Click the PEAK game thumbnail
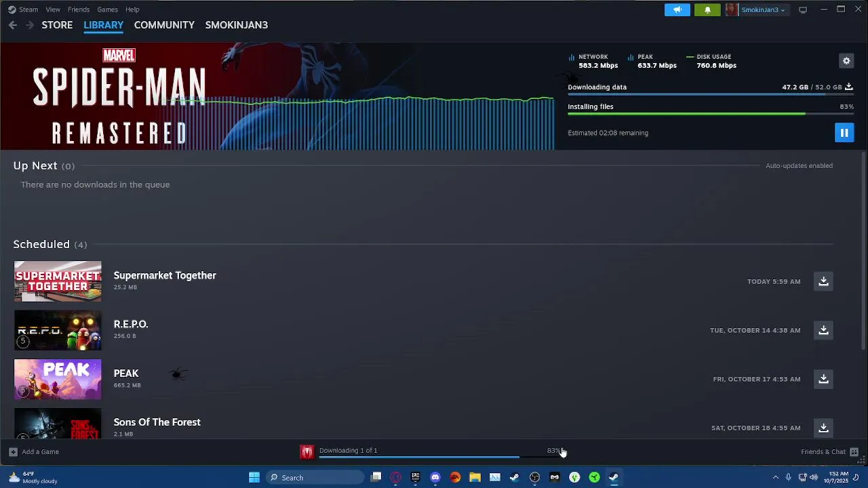Screen dimensions: 868x488 coord(58,379)
